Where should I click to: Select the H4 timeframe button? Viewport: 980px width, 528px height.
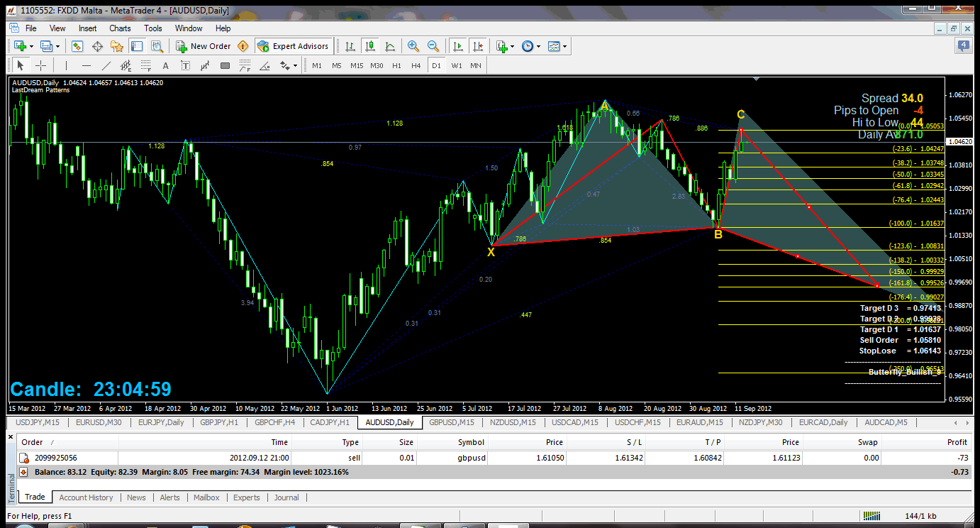416,65
